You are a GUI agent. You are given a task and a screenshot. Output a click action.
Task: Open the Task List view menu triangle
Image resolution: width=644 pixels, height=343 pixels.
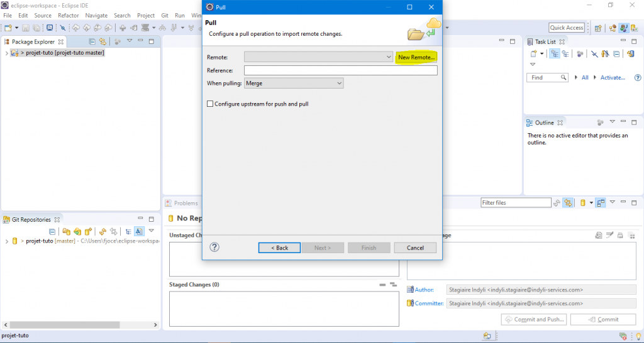tap(533, 65)
